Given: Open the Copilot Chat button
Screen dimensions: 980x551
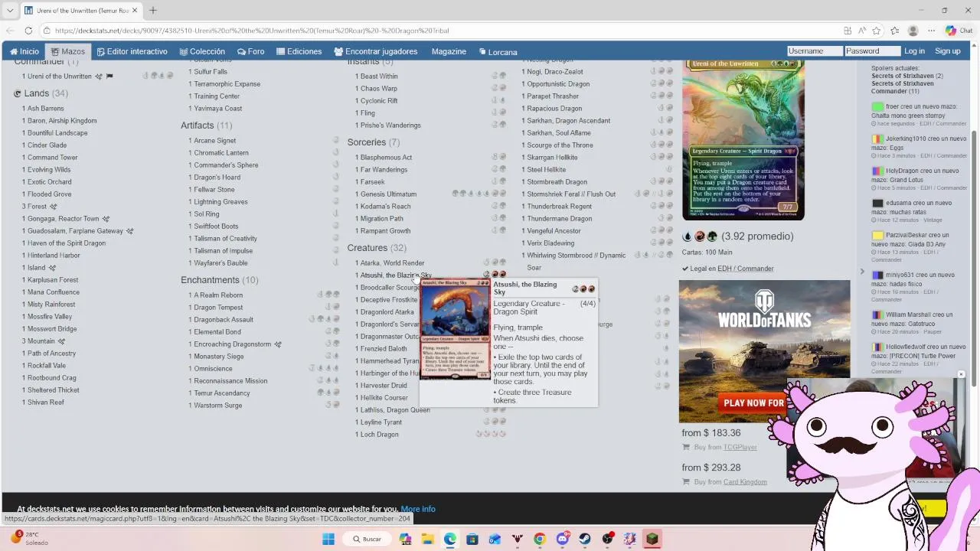Looking at the screenshot, I should [x=959, y=31].
